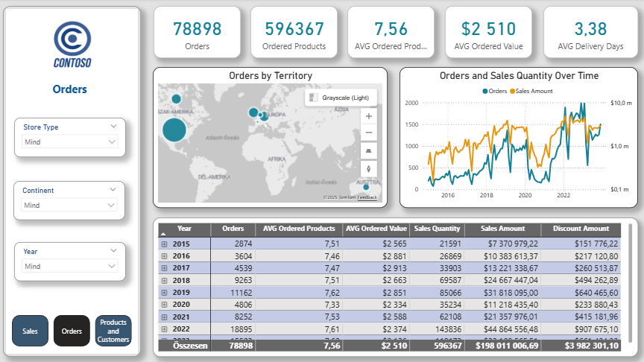Viewport: 644px width, 362px height.
Task: Go to the Sales page
Action: [30, 331]
